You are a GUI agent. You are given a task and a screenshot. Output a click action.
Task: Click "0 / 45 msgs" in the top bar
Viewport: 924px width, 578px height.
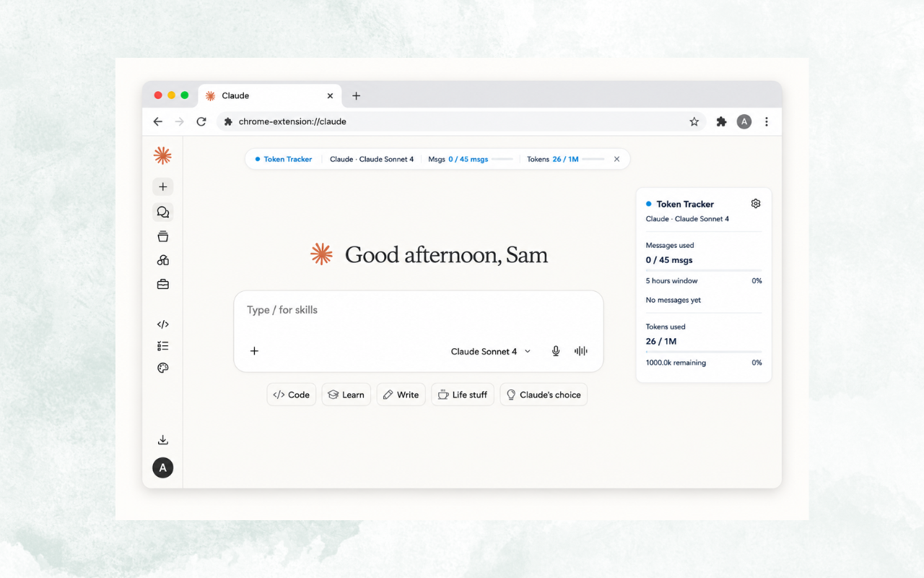(x=468, y=159)
